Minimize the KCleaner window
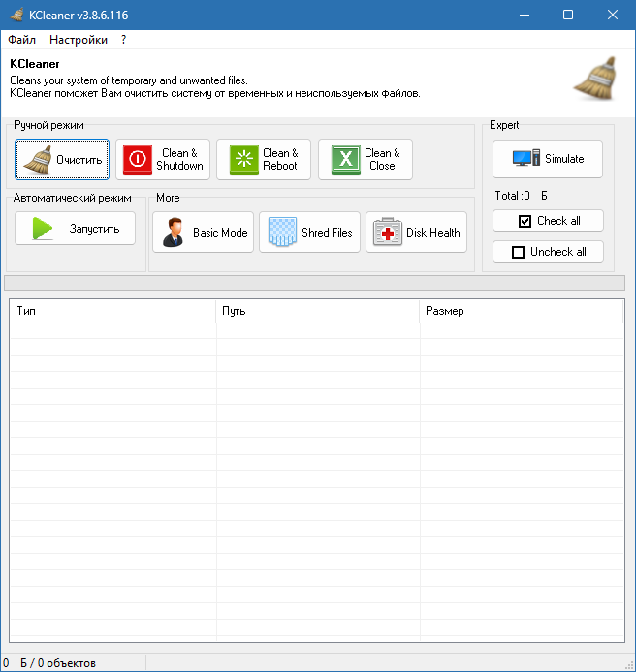Screen dimensions: 636x672 [525, 15]
